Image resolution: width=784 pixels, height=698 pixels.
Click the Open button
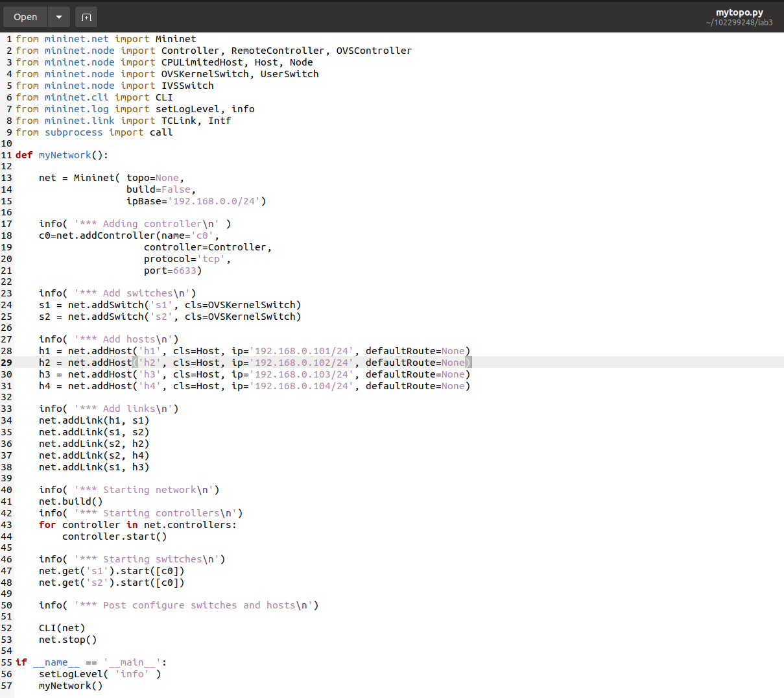[25, 17]
